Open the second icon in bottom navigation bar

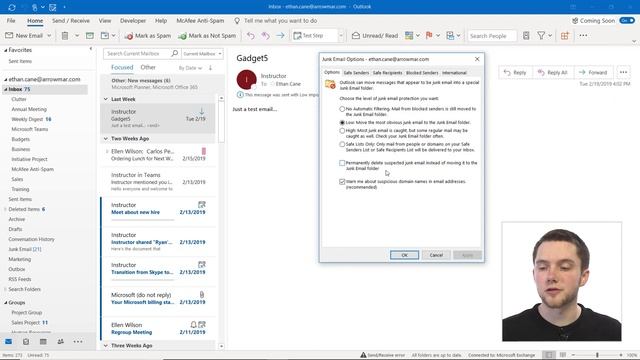point(26,342)
